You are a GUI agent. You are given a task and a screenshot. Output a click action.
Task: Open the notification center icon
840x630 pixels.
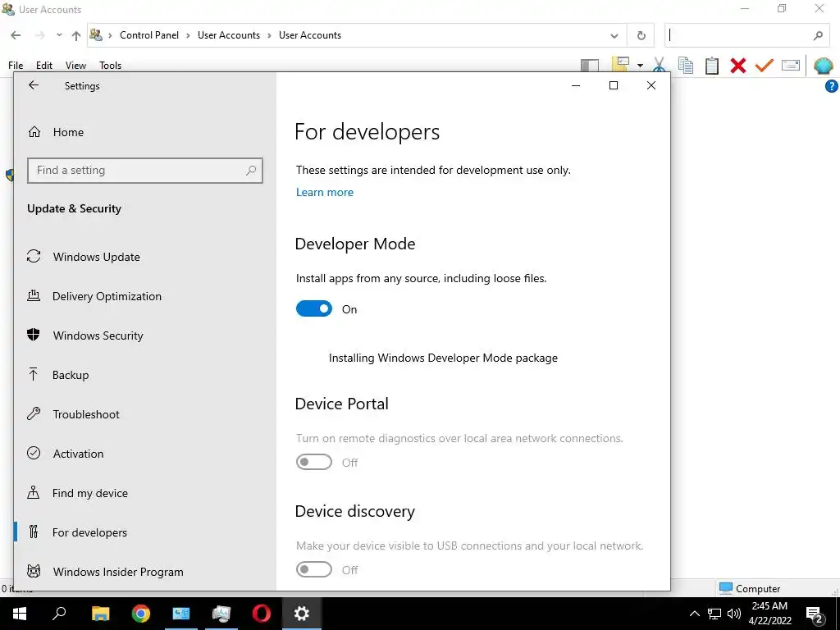click(815, 614)
